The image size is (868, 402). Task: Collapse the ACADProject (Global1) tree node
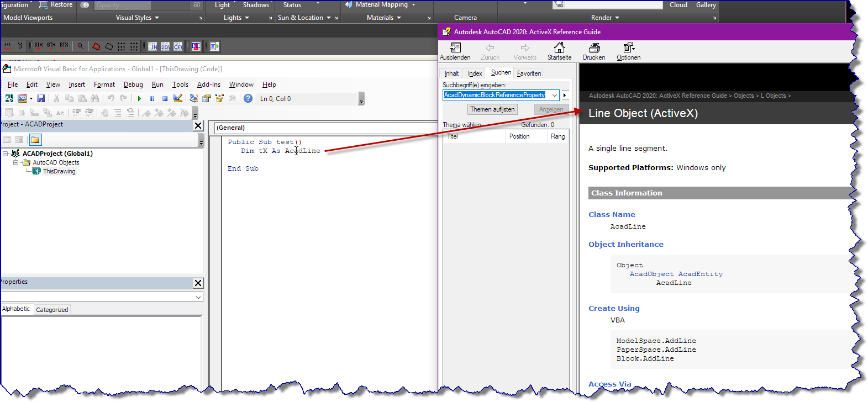[x=5, y=154]
